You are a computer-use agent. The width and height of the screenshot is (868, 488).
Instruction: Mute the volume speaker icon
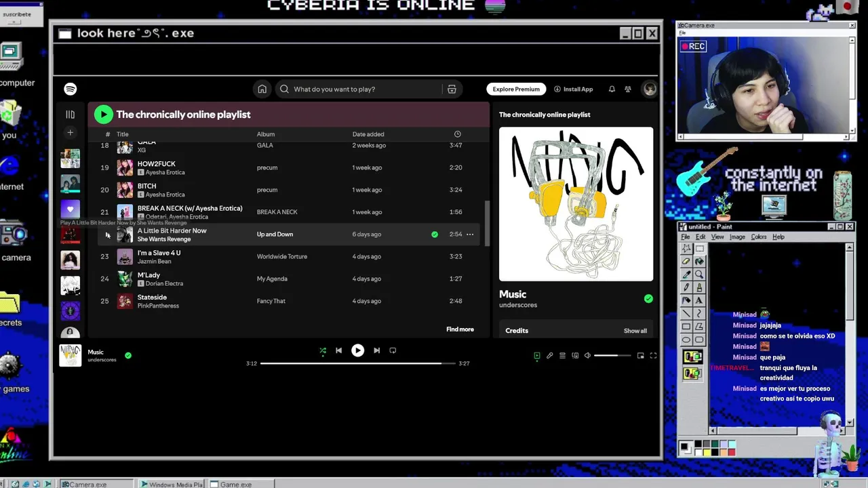(x=587, y=355)
